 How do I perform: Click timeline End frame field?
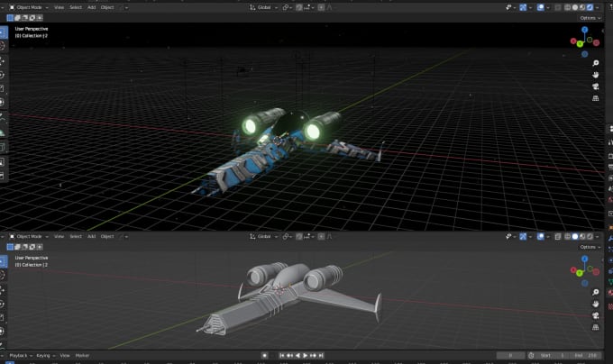(585, 355)
